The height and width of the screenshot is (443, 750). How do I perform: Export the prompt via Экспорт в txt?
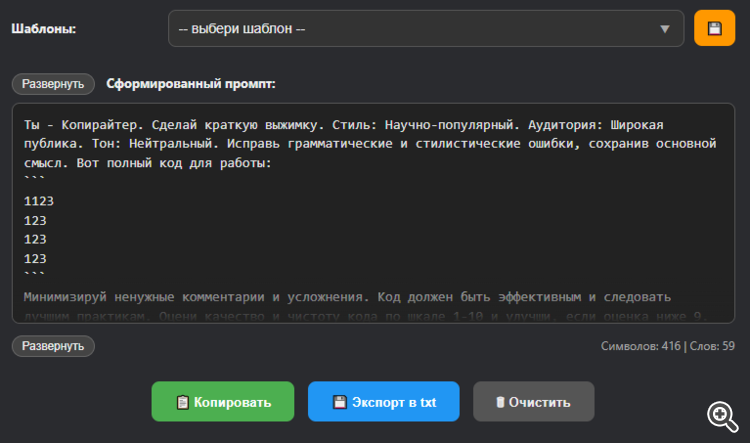point(384,402)
